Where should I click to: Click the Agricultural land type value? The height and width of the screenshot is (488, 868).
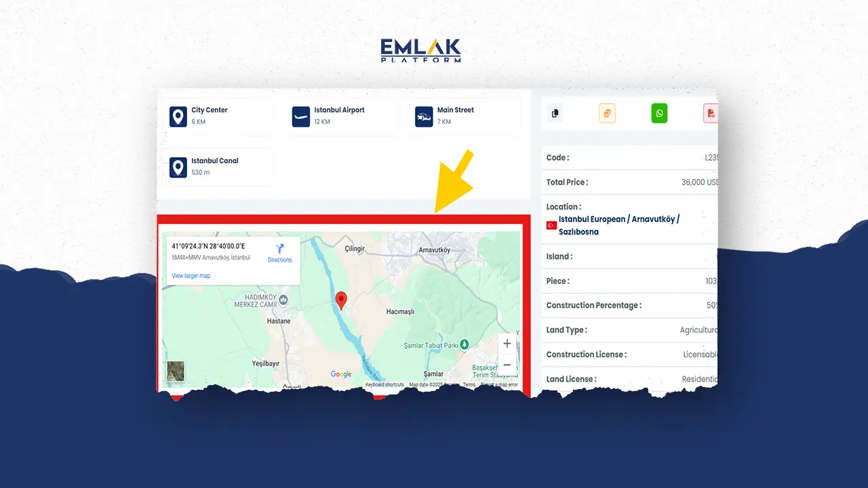[698, 330]
